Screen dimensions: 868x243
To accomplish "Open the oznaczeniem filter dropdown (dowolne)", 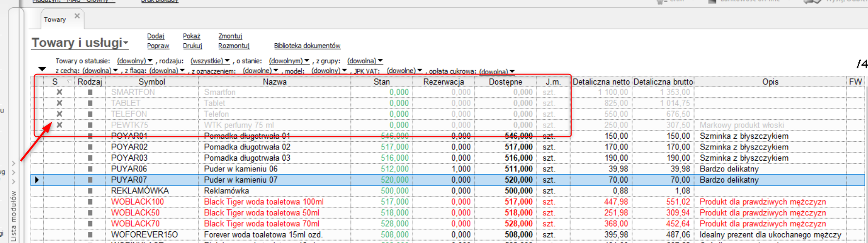I will pyautogui.click(x=260, y=71).
